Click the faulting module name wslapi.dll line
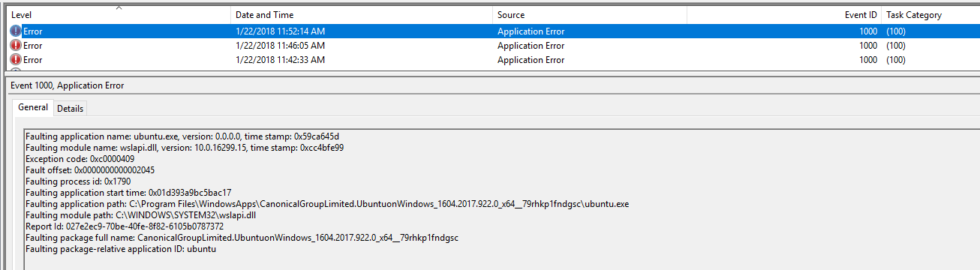The image size is (980, 270). point(185,148)
